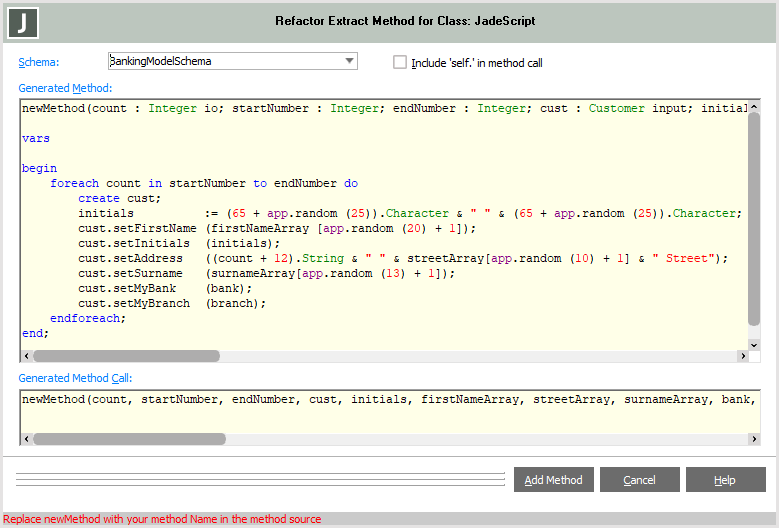Click the Cancel button
The width and height of the screenshot is (779, 528).
tap(639, 480)
